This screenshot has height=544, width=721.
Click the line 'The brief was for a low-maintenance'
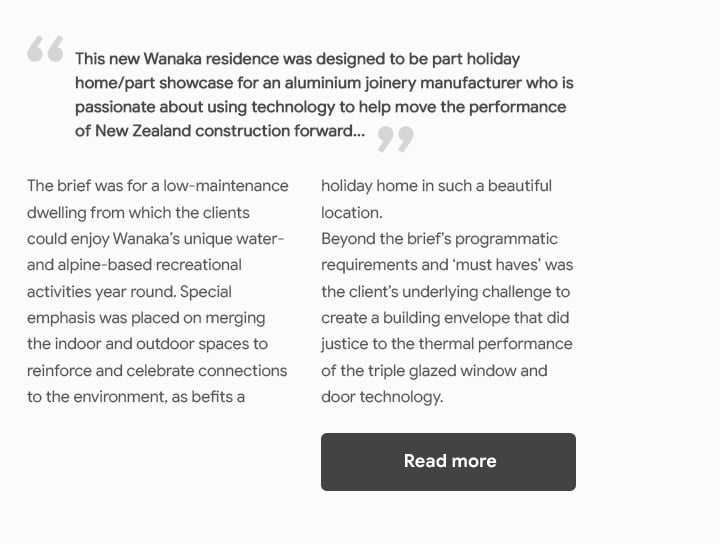[x=158, y=186]
